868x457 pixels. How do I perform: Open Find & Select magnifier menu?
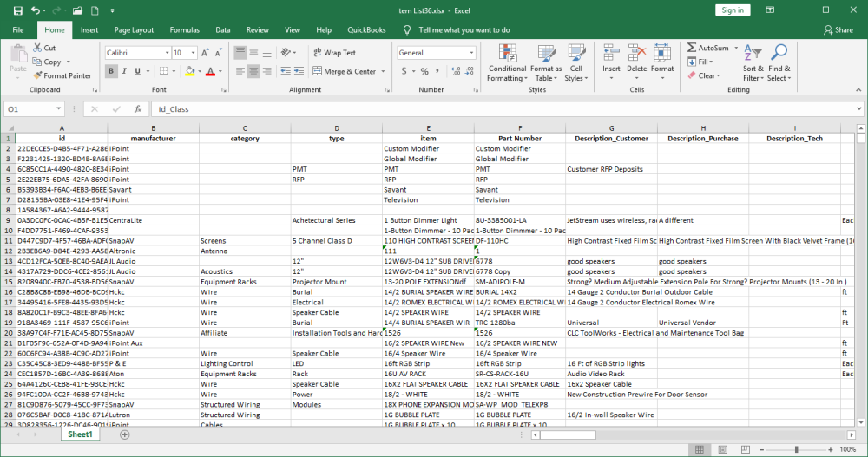[779, 63]
